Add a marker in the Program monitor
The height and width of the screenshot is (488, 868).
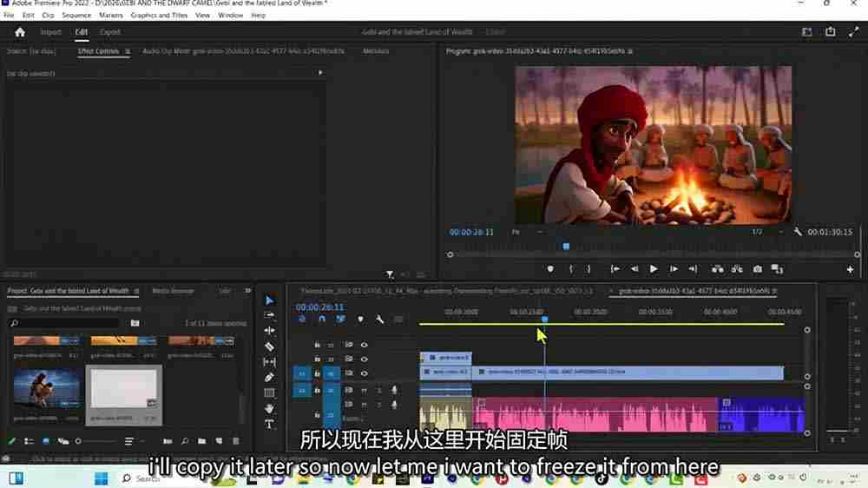point(550,269)
